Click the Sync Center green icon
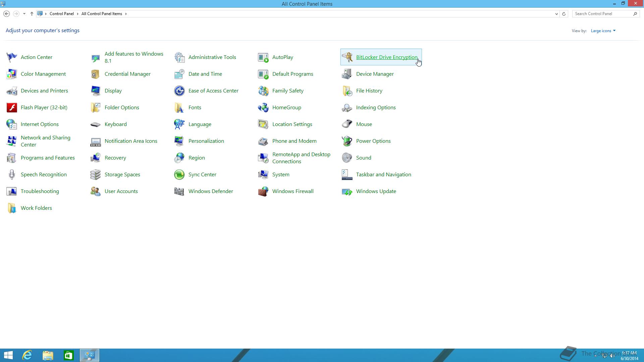The width and height of the screenshot is (644, 362). pos(179,175)
